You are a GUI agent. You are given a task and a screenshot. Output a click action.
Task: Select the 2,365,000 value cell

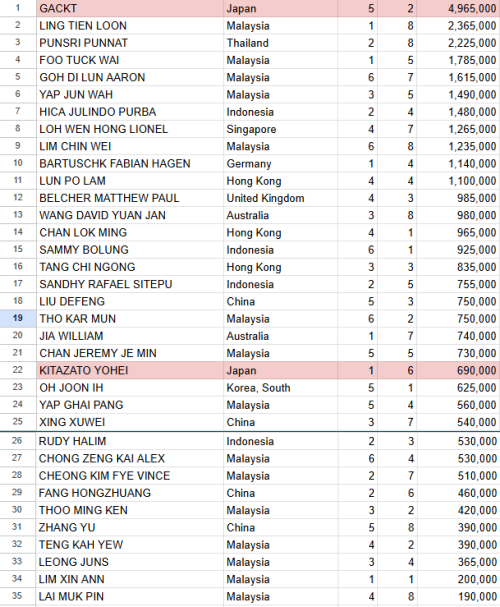pos(459,26)
